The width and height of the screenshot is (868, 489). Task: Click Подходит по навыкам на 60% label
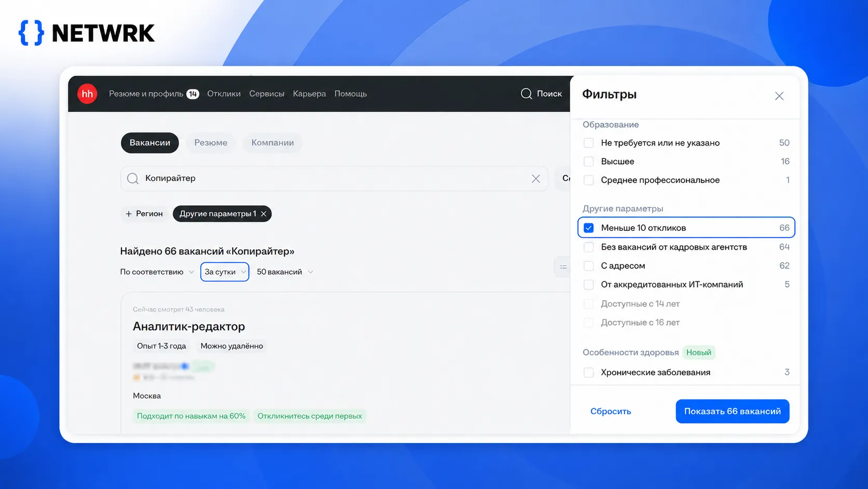coord(191,416)
